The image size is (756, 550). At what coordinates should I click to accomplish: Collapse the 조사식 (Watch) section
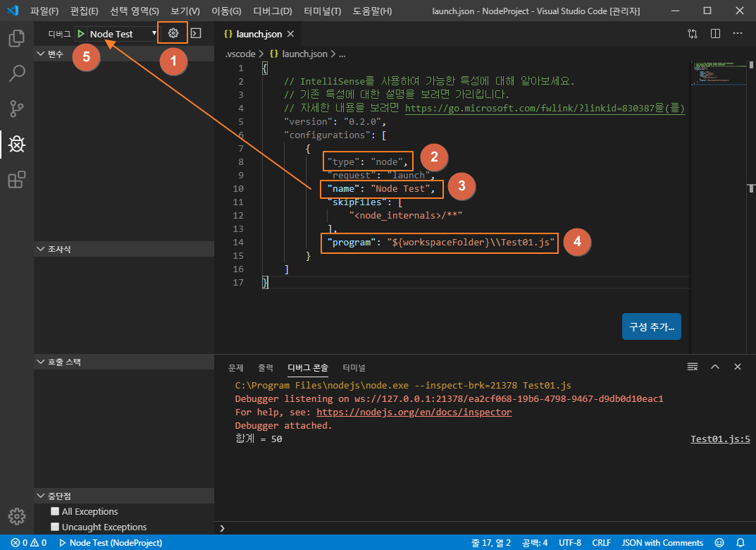(x=124, y=249)
